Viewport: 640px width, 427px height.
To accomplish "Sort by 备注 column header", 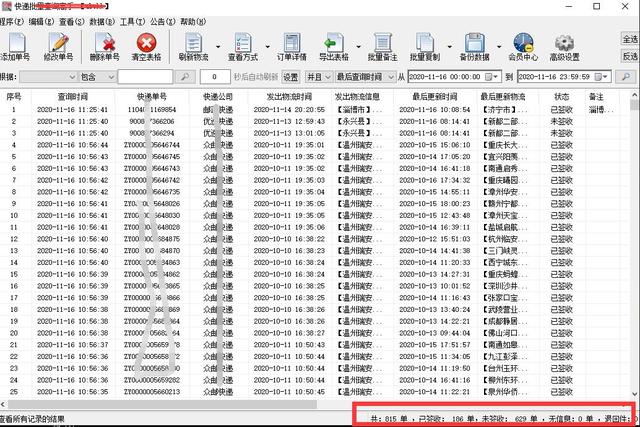I will tap(596, 97).
